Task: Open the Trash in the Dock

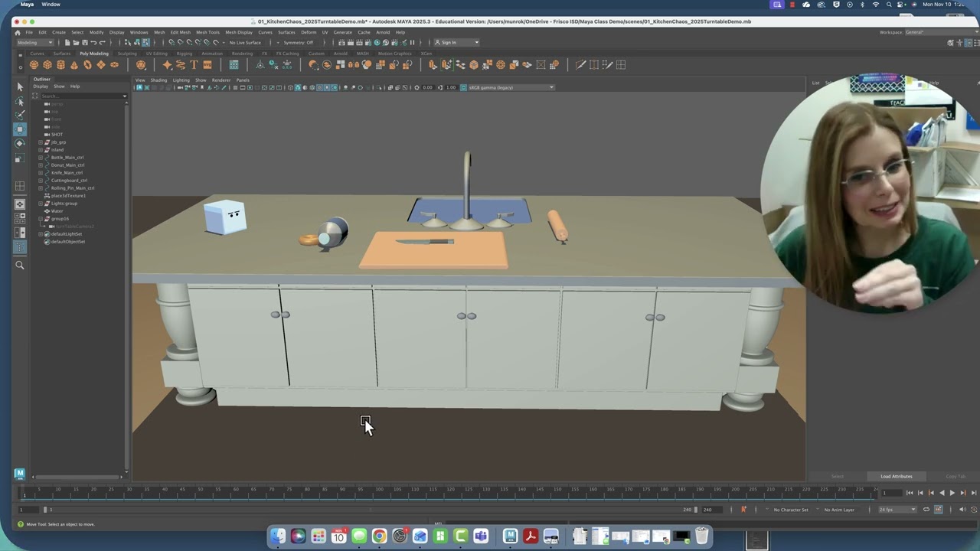Action: (x=701, y=536)
